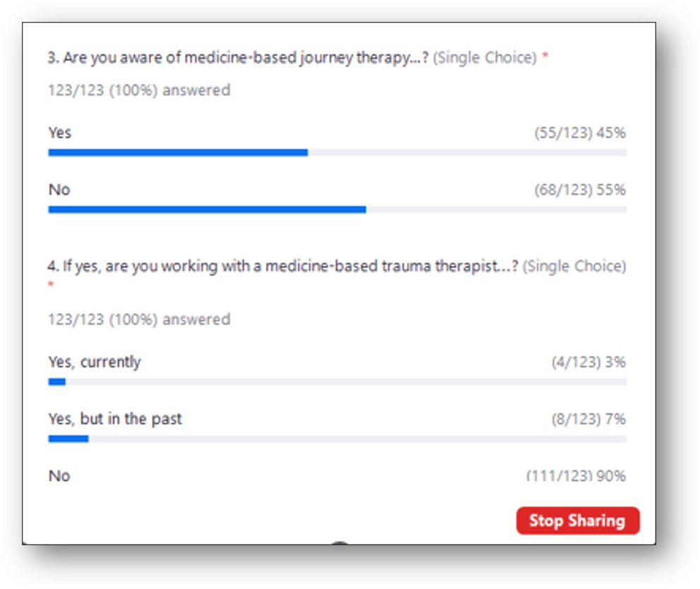Click the (111/123) 90% vote count
The width and height of the screenshot is (700, 589).
tap(576, 476)
